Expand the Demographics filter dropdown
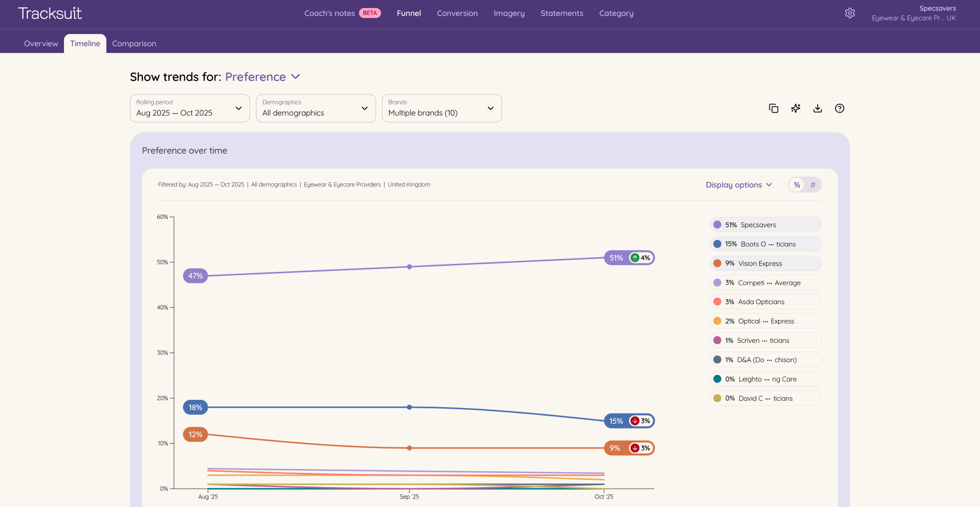Image resolution: width=980 pixels, height=507 pixels. point(315,108)
